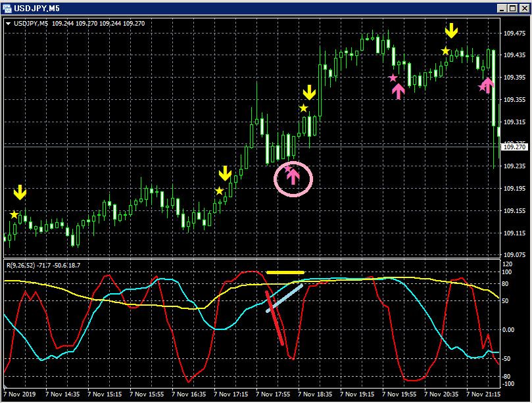Click the current price label 109.270
The width and height of the screenshot is (532, 403).
point(514,147)
